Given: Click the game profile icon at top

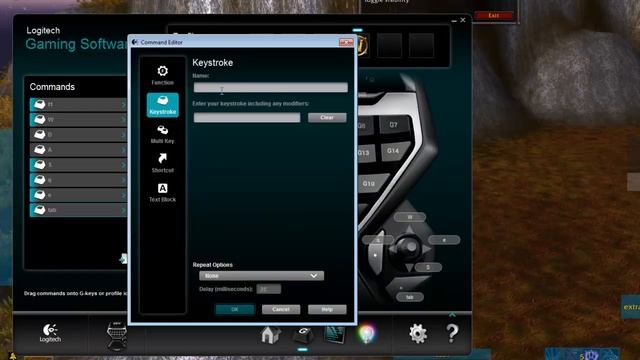Looking at the screenshot, I should pos(363,45).
